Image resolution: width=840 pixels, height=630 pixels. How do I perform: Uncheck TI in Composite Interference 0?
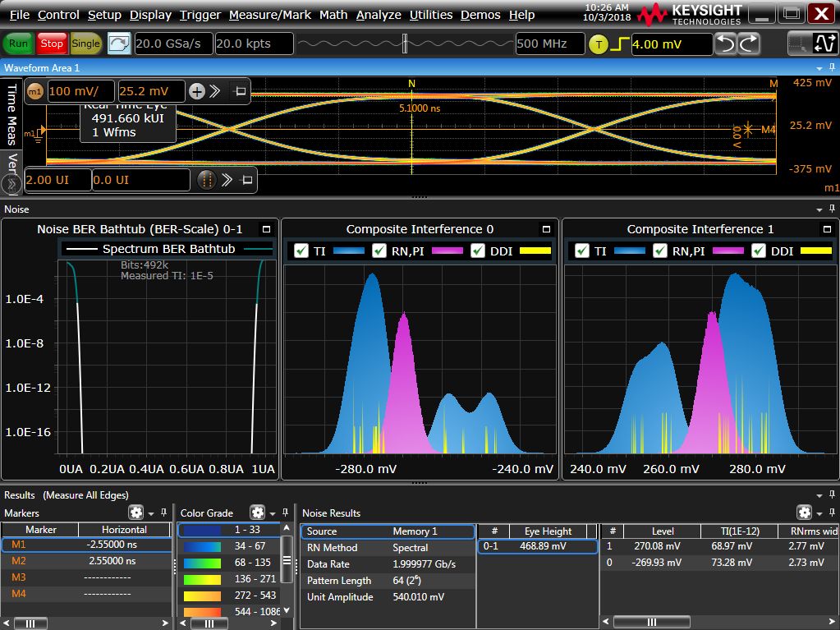click(x=301, y=251)
